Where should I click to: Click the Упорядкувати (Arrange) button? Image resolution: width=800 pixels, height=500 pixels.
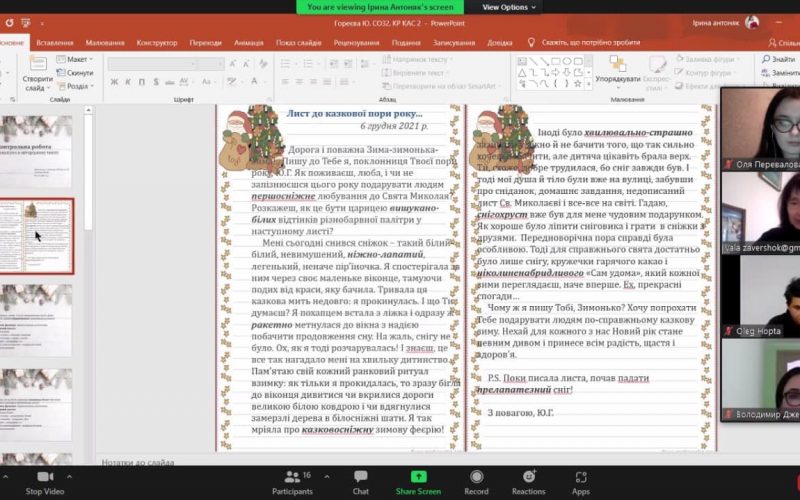click(x=618, y=70)
